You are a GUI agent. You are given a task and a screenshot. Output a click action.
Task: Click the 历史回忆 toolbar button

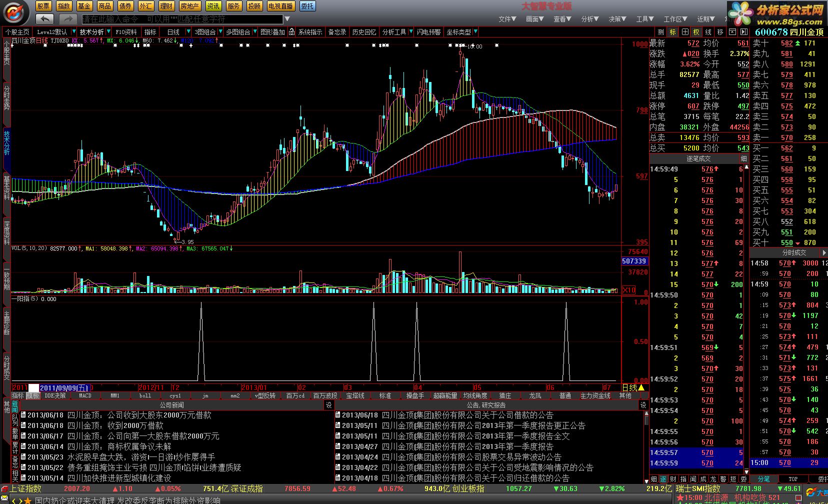(x=364, y=32)
